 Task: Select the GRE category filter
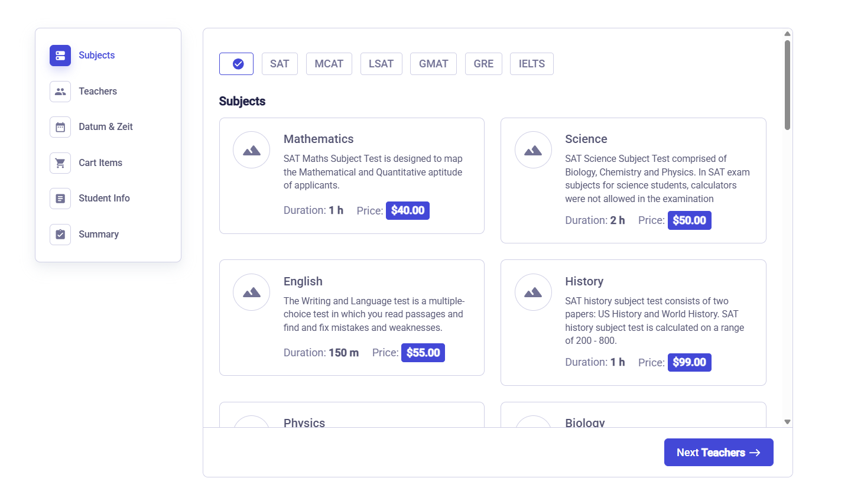(483, 64)
